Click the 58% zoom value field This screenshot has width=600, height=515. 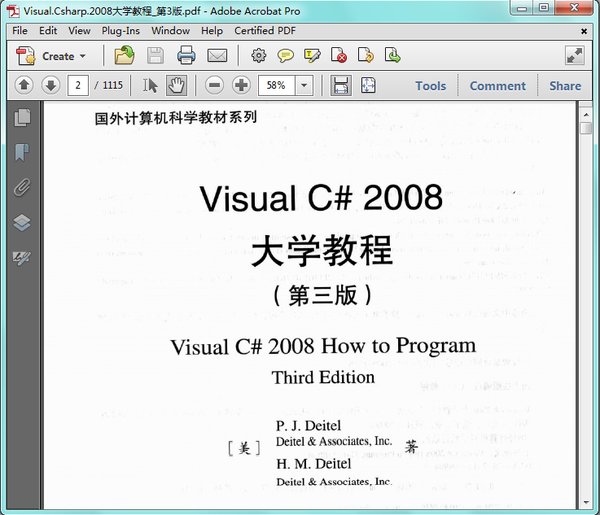tap(276, 85)
